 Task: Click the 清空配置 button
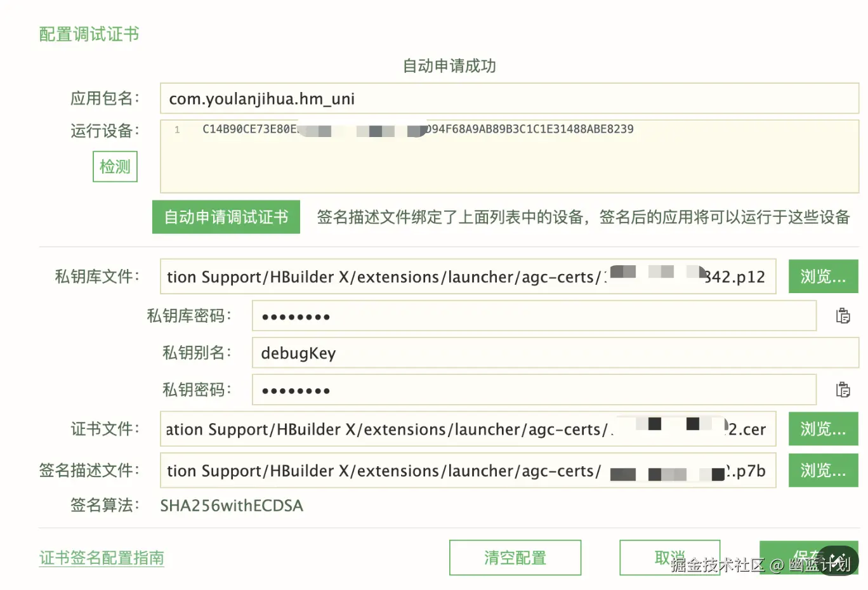click(515, 557)
